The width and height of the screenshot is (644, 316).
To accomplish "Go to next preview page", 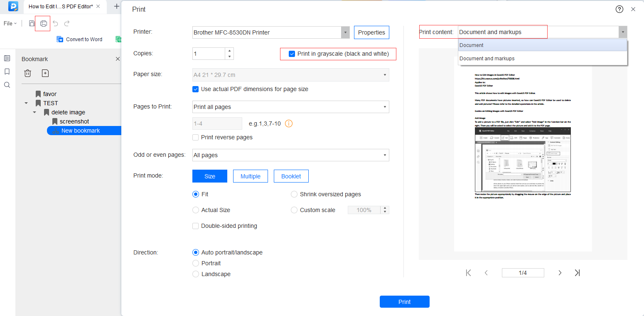I will pos(560,273).
